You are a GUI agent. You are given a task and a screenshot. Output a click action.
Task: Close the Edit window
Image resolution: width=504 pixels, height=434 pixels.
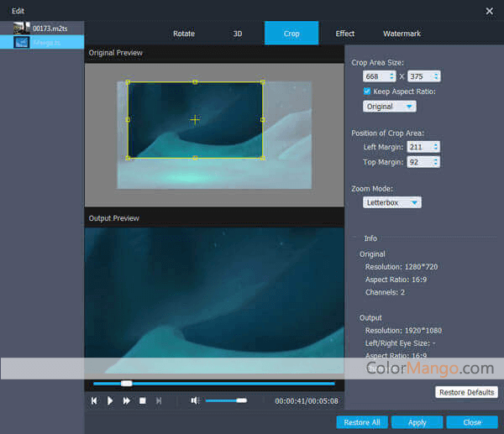tap(489, 11)
